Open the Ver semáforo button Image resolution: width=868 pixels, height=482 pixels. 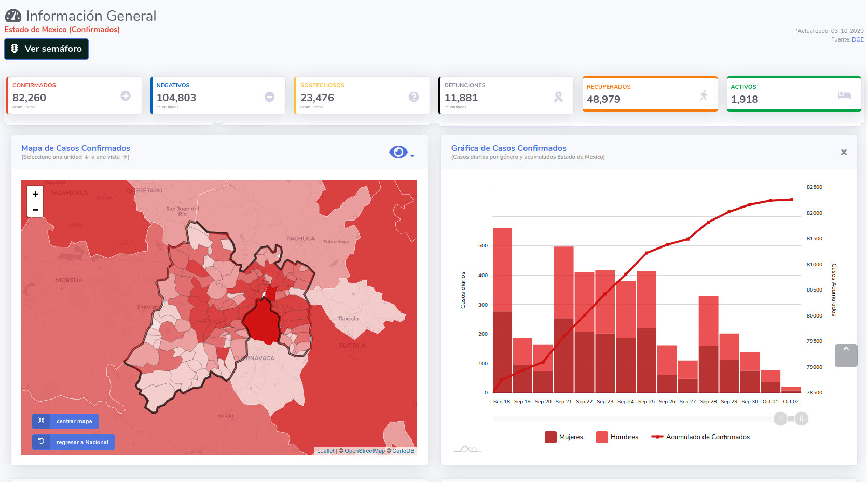pos(46,49)
